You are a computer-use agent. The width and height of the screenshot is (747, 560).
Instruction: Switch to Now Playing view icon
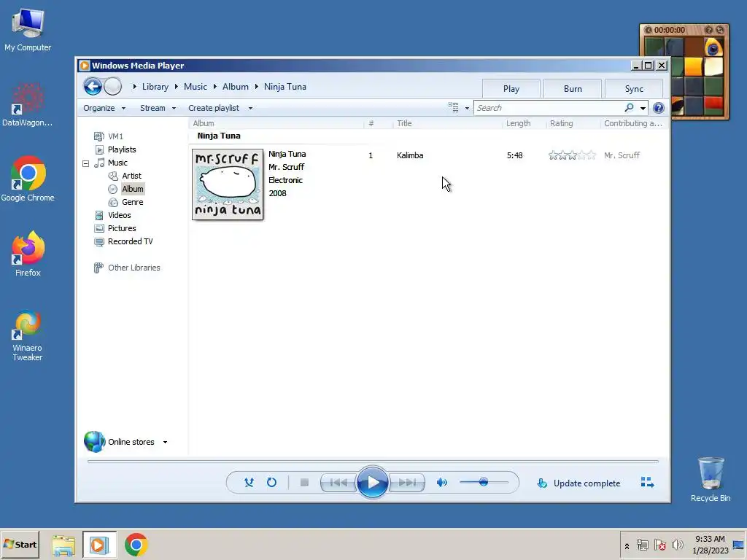pos(647,483)
